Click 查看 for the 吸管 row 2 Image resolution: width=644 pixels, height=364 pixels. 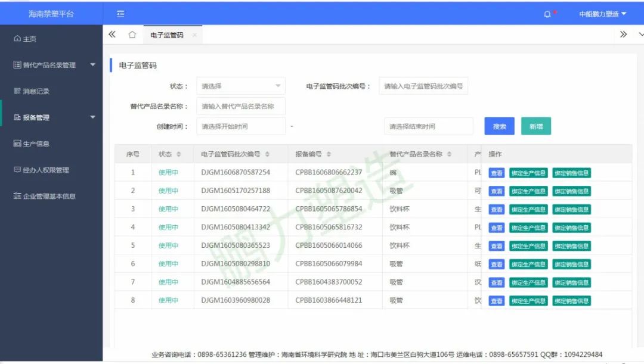(x=497, y=191)
